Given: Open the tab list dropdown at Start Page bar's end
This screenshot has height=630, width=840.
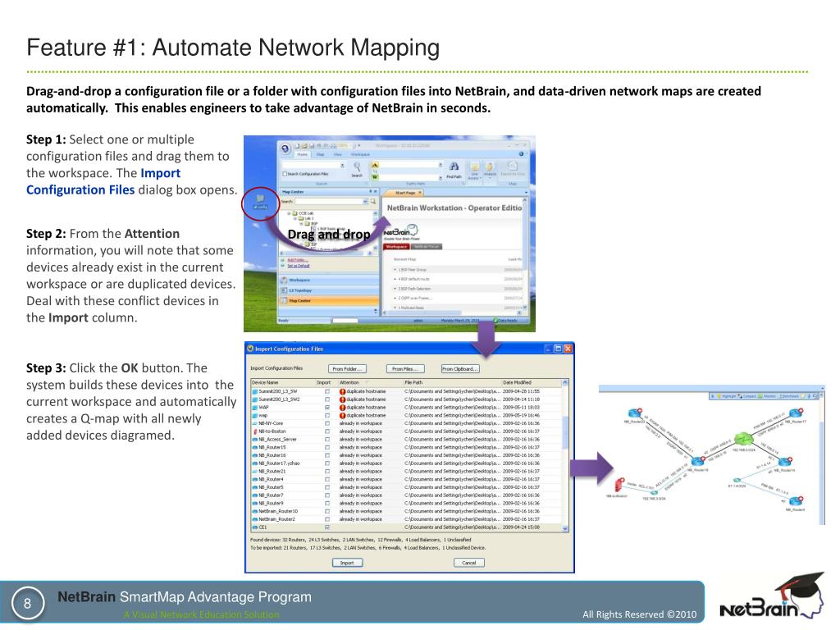Looking at the screenshot, I should click(x=526, y=192).
